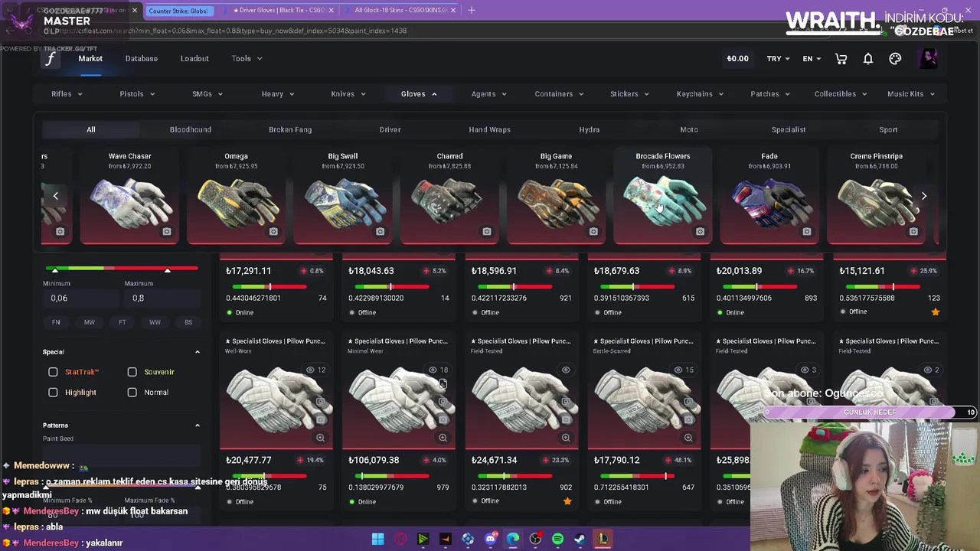Expand the Knives category dropdown

coord(348,94)
